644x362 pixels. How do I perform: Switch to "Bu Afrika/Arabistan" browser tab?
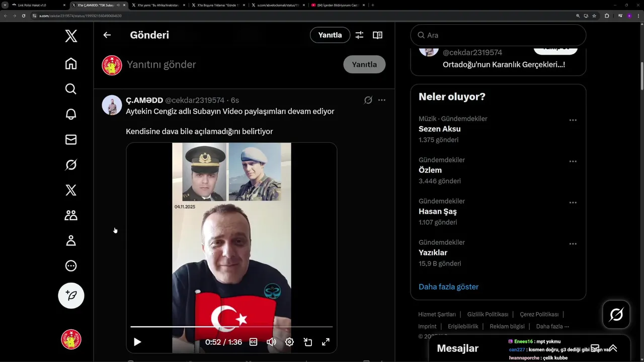[158, 5]
